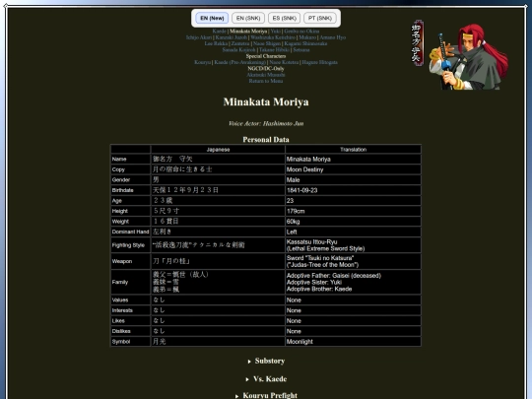Click the Gender translation cell 'Male'
532x399 pixels.
[x=354, y=180]
